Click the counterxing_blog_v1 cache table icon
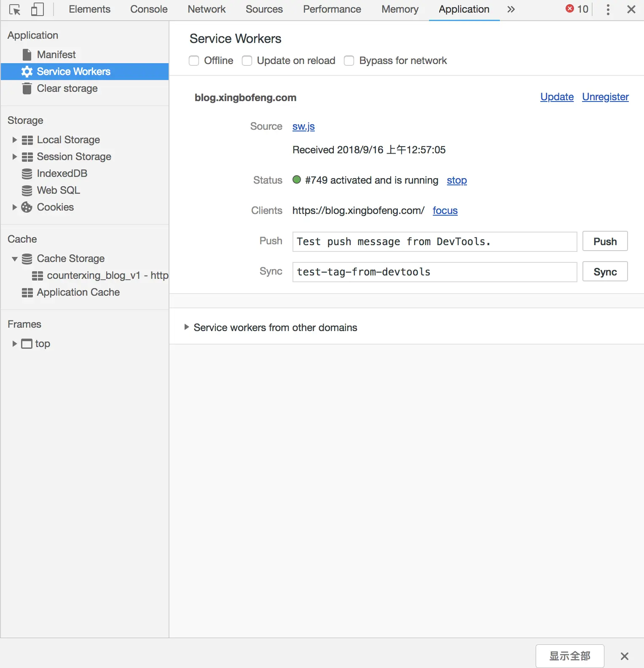The image size is (644, 668). (x=38, y=276)
